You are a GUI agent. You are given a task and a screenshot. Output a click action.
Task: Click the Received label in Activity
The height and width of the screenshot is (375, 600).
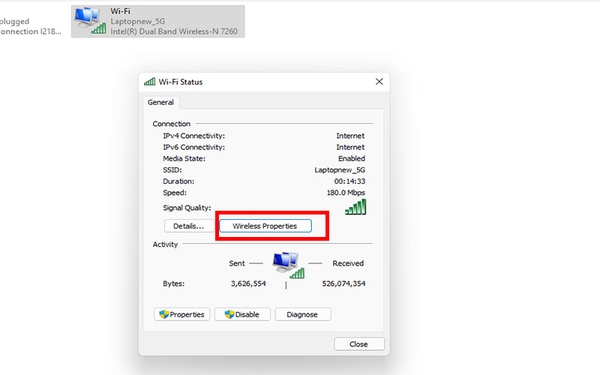click(x=348, y=263)
